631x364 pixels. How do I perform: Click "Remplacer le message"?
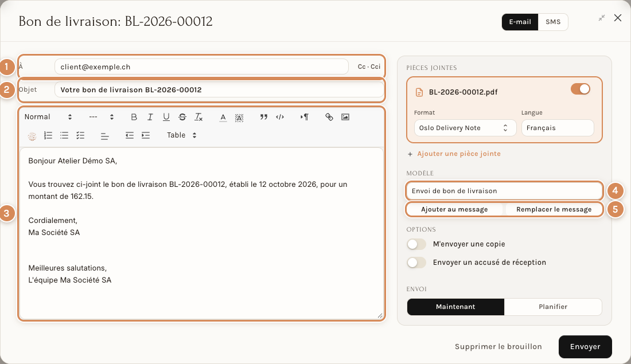click(x=554, y=210)
